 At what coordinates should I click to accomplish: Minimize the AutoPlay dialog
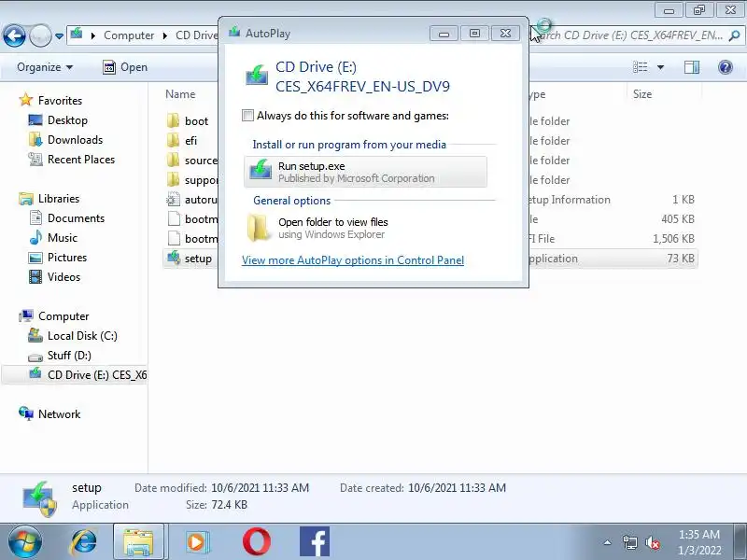coord(444,34)
